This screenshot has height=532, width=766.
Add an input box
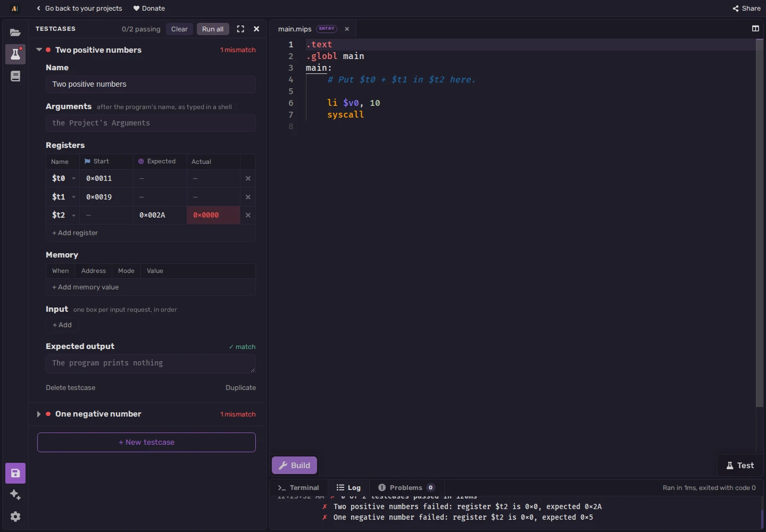coord(62,325)
